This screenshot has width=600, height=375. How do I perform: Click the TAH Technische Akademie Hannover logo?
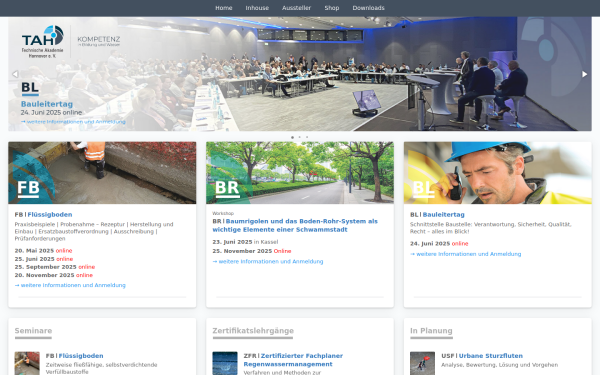(x=42, y=41)
